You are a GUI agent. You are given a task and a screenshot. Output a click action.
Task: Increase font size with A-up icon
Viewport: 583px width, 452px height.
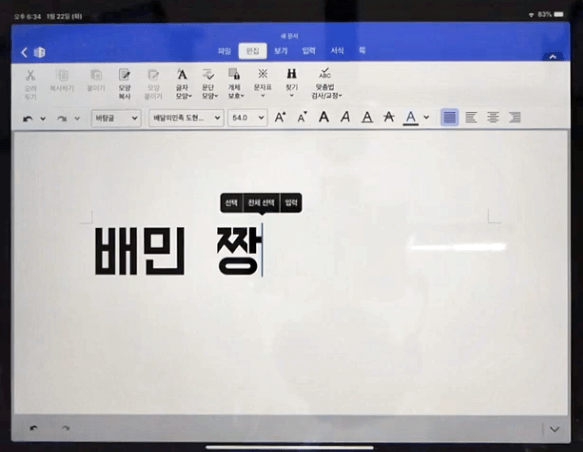(280, 117)
